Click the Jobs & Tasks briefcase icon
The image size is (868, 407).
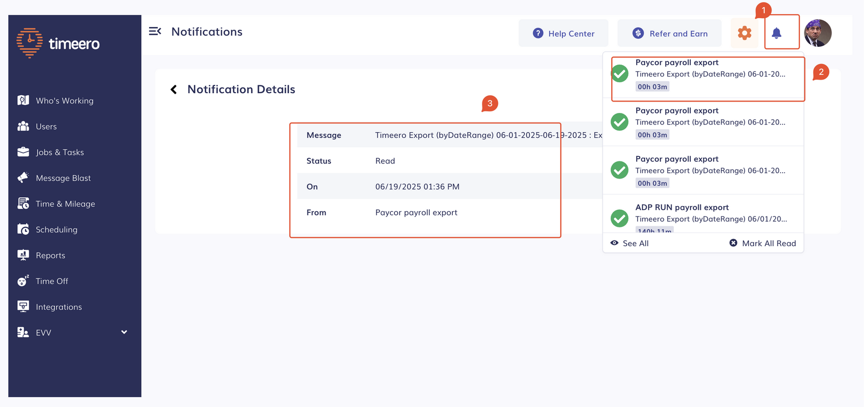pyautogui.click(x=23, y=151)
